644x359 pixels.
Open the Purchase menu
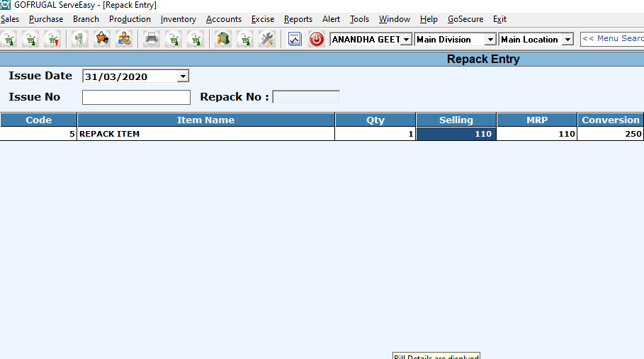click(x=46, y=19)
